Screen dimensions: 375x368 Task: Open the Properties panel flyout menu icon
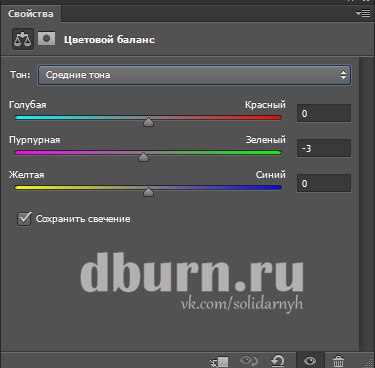(x=363, y=13)
